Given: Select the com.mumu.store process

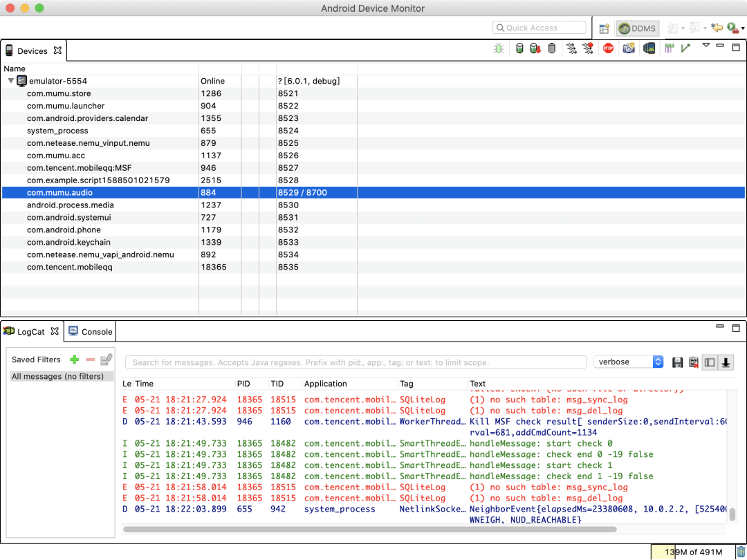Looking at the screenshot, I should (x=373, y=93).
